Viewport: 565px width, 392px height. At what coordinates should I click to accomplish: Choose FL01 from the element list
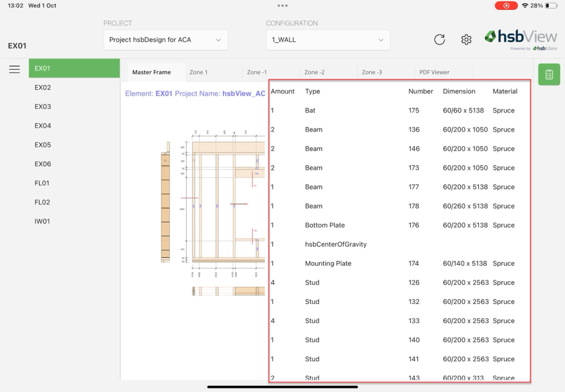point(42,183)
